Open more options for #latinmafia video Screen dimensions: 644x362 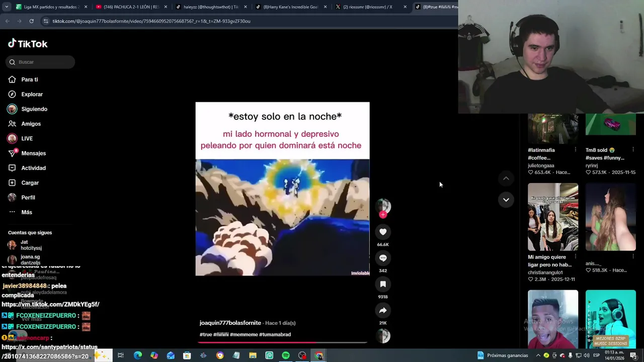pos(576,150)
